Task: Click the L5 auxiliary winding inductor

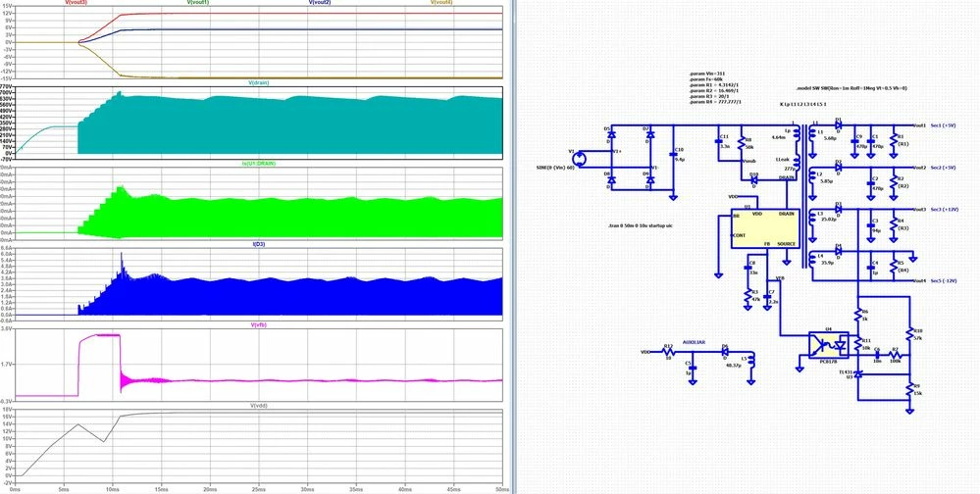Action: 750,361
